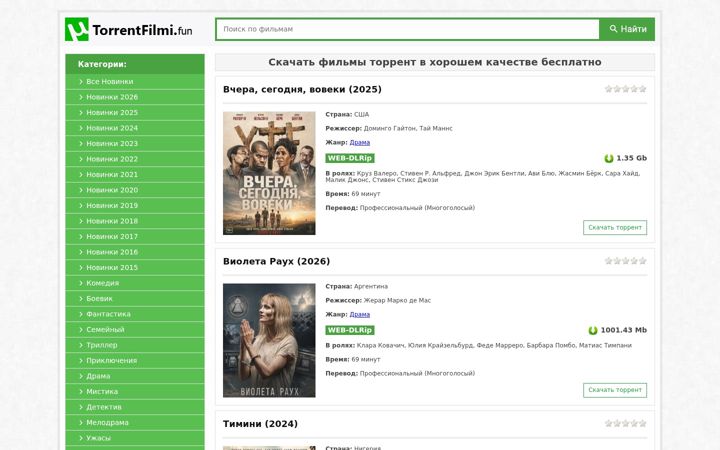Open the TorrentFilmi.fun logo homepage

pos(129,29)
